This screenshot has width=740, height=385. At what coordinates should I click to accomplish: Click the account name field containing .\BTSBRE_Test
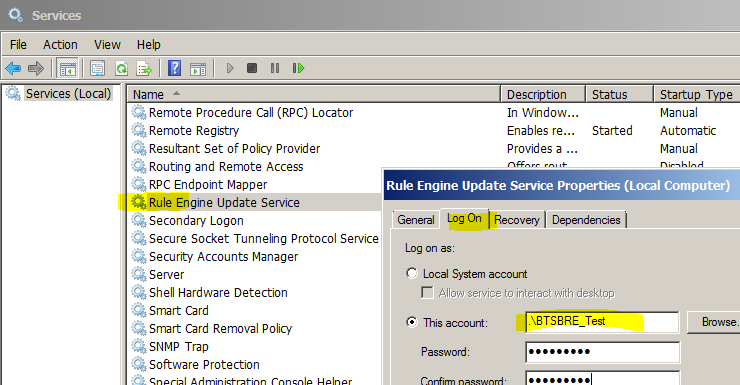pyautogui.click(x=602, y=322)
